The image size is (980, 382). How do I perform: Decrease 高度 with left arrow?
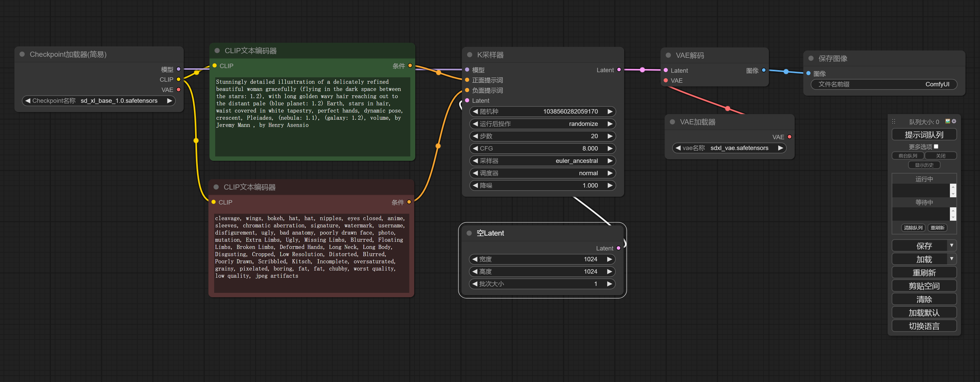tap(475, 271)
